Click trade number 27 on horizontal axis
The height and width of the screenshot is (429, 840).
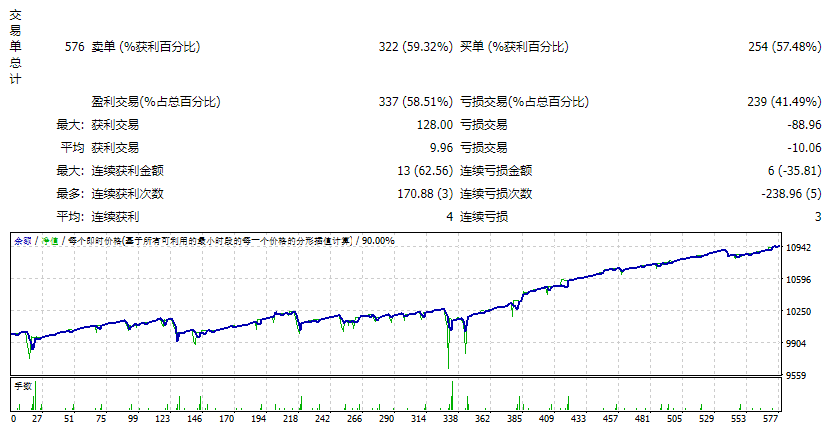click(x=36, y=419)
